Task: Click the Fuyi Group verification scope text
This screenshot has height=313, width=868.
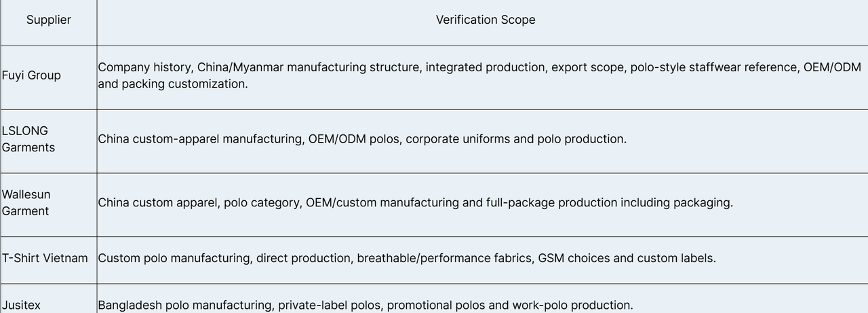Action: point(479,75)
